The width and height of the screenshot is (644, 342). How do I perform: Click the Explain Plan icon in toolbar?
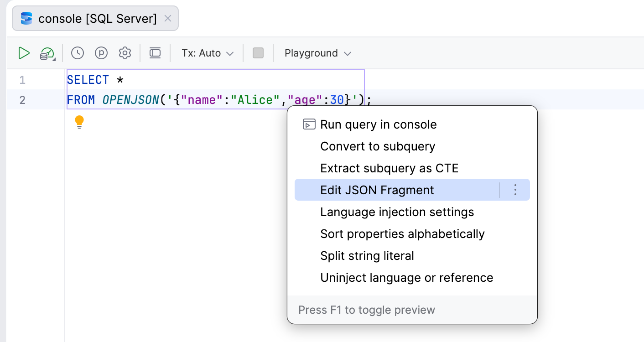(x=47, y=53)
